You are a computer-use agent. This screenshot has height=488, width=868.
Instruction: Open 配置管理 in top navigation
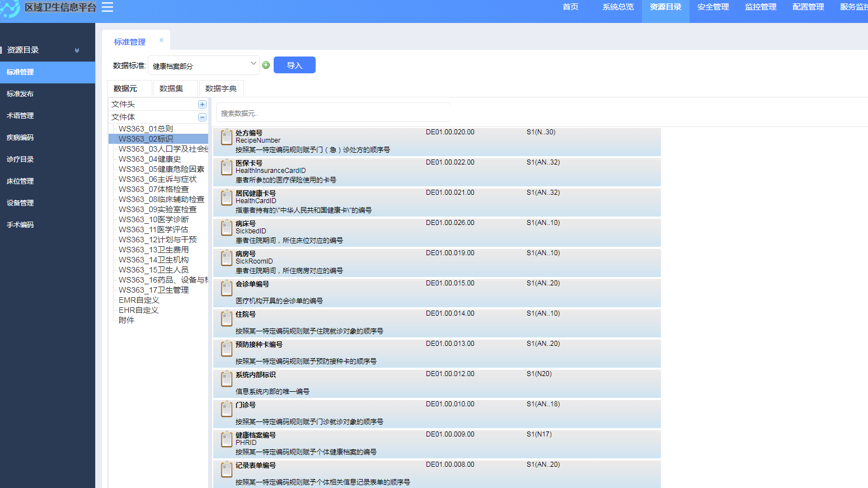click(x=808, y=7)
